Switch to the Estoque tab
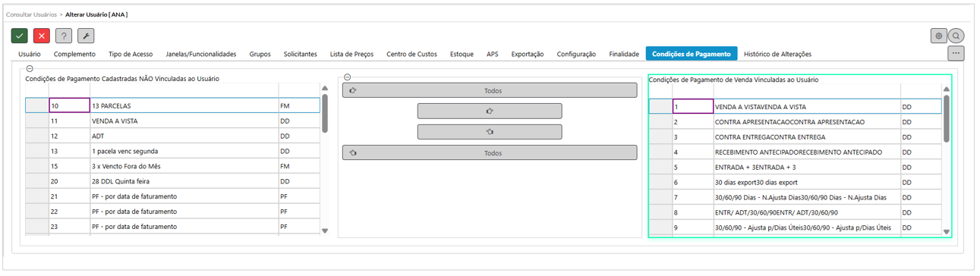The image size is (980, 276). point(462,54)
